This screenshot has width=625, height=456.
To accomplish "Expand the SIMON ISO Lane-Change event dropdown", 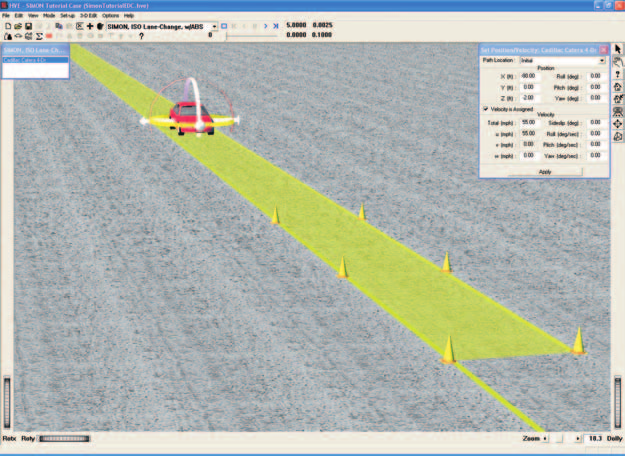I will click(214, 26).
